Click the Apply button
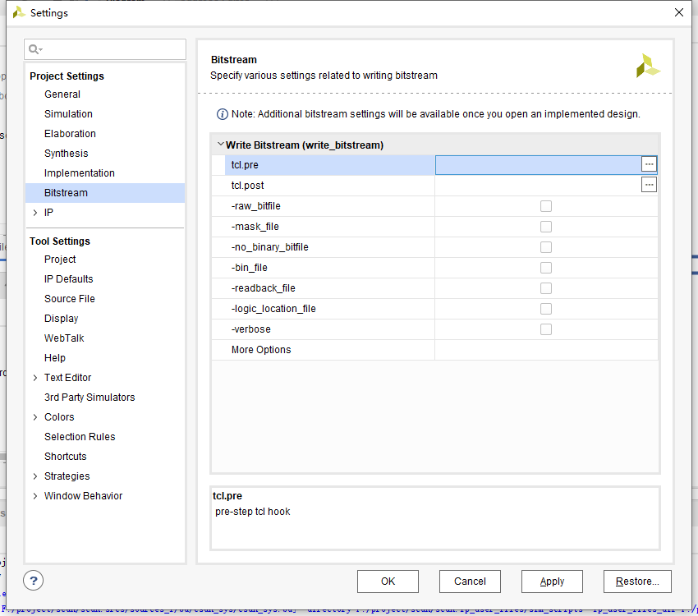698x616 pixels. click(x=552, y=582)
